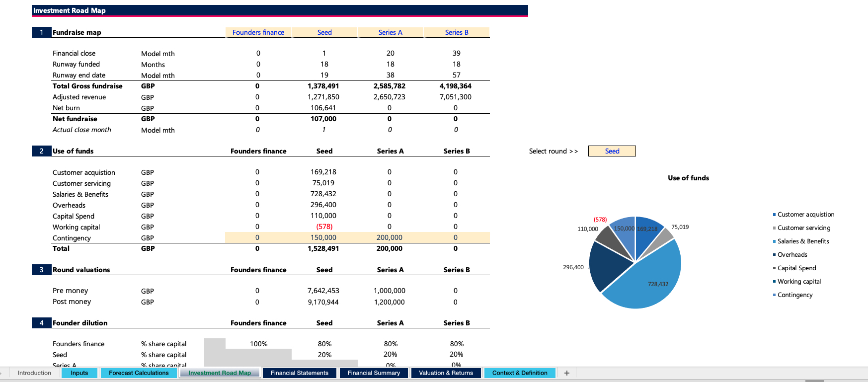Click the Round valuations section heading
This screenshot has width=868, height=382.
[81, 270]
